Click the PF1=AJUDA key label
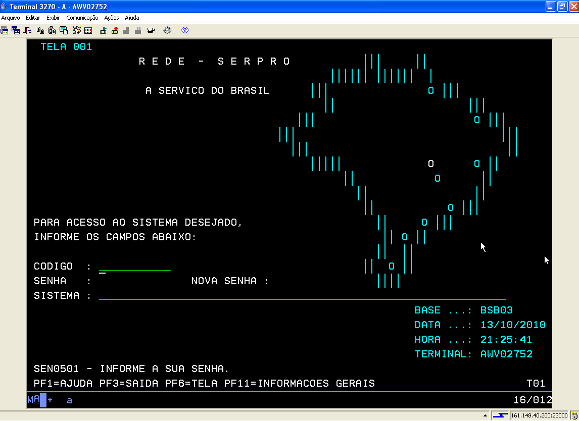579x421 pixels. (63, 383)
